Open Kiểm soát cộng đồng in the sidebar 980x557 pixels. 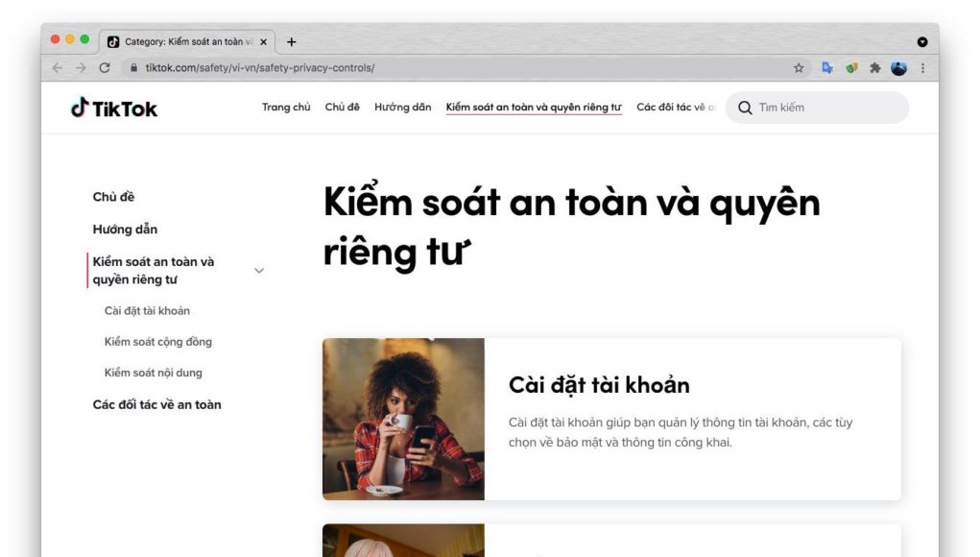[x=158, y=341]
